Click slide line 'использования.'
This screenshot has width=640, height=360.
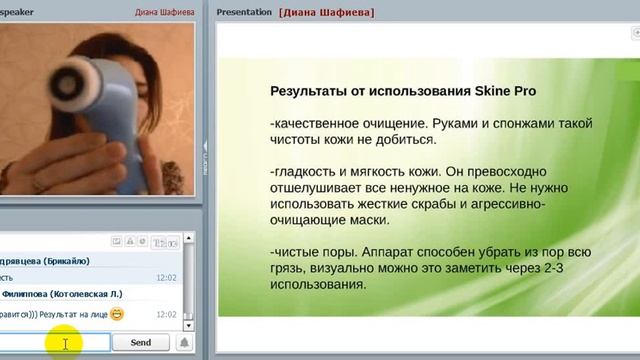(318, 284)
